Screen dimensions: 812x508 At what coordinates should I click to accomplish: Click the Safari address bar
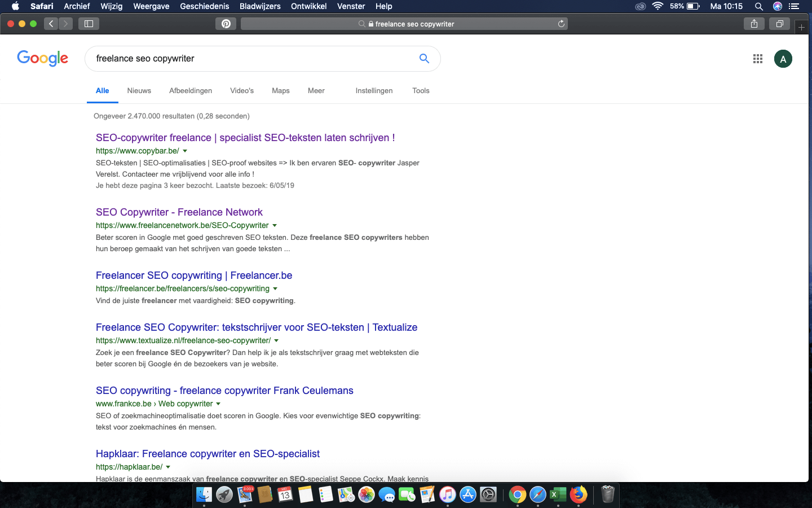pos(404,24)
